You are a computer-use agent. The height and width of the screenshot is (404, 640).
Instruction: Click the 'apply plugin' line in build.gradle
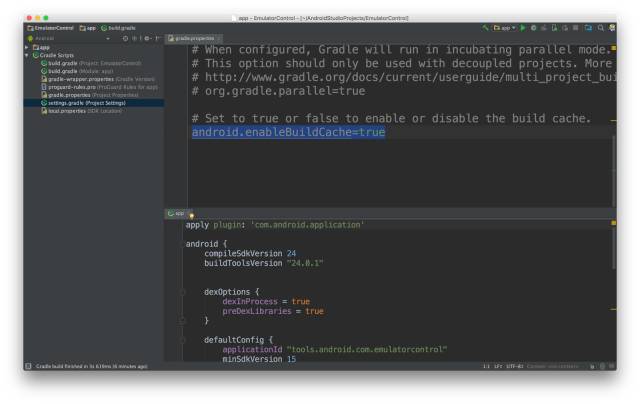(275, 225)
